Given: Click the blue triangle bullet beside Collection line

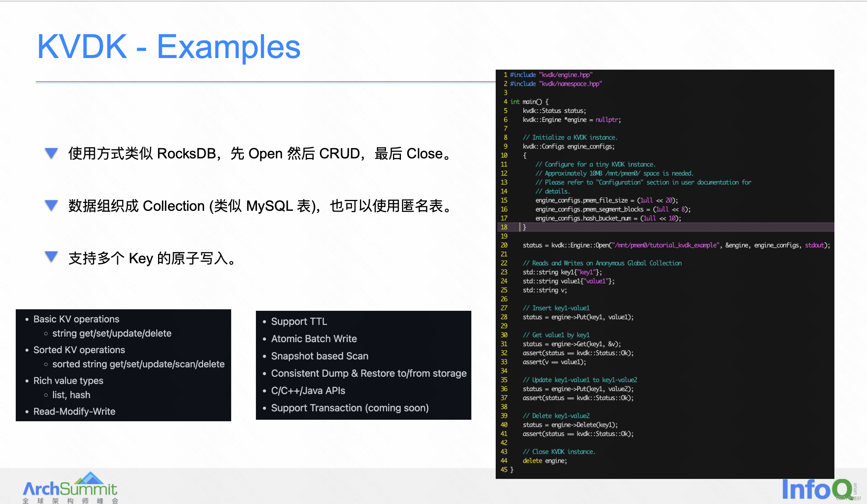Looking at the screenshot, I should tap(51, 205).
